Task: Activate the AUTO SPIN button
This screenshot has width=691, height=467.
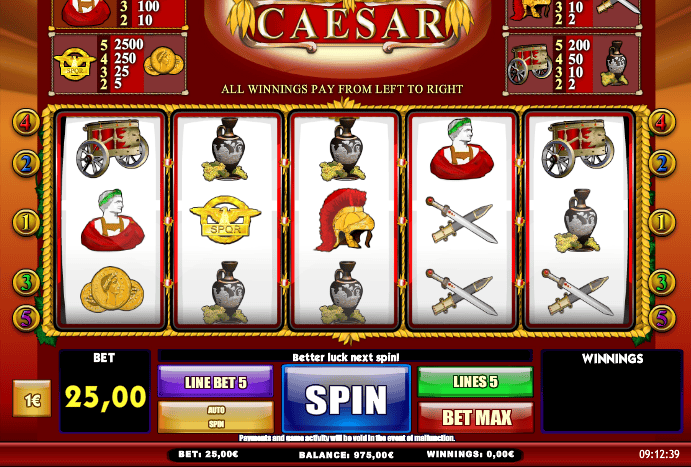Action: click(x=215, y=417)
